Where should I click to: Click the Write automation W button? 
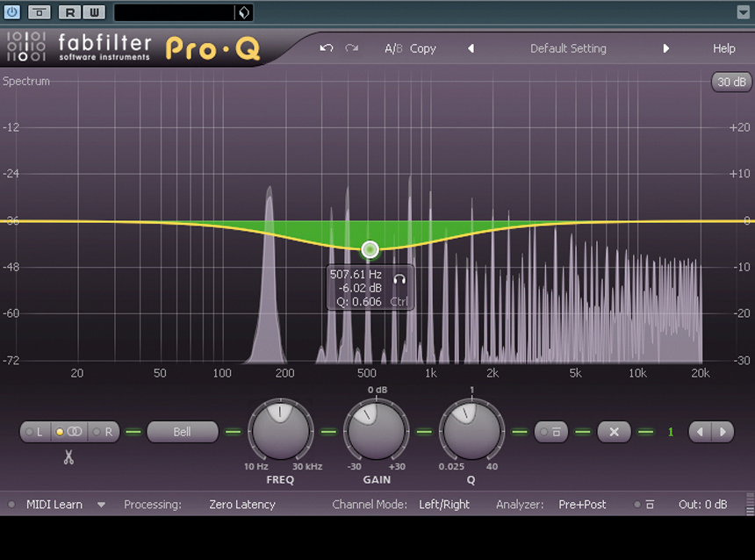click(94, 12)
